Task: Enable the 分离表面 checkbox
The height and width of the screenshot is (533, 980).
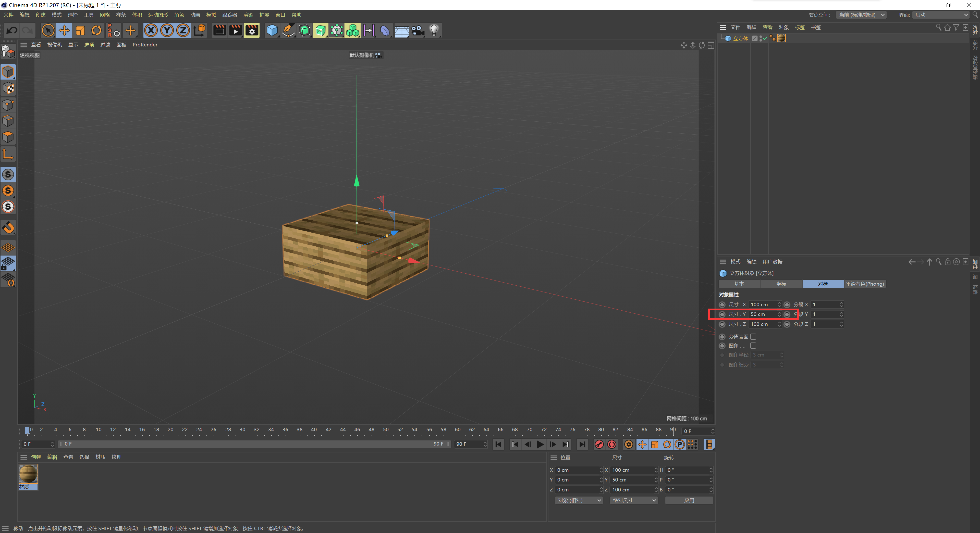Action: (753, 337)
